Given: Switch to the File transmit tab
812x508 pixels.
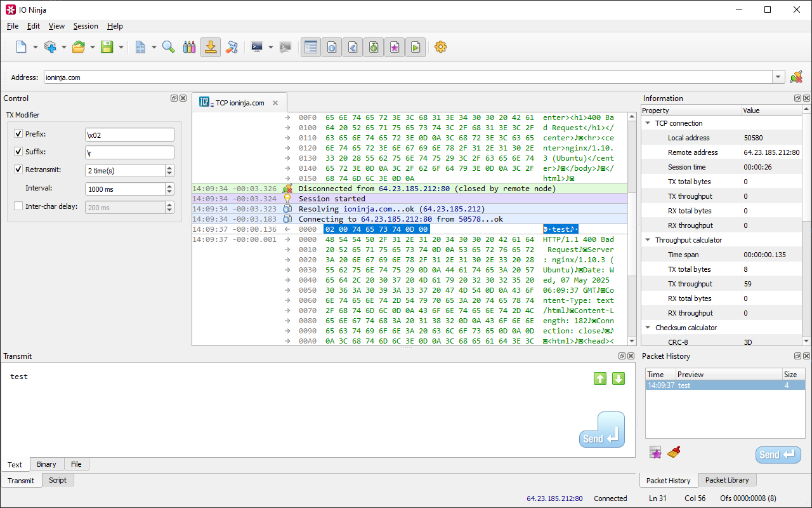Looking at the screenshot, I should (x=76, y=464).
